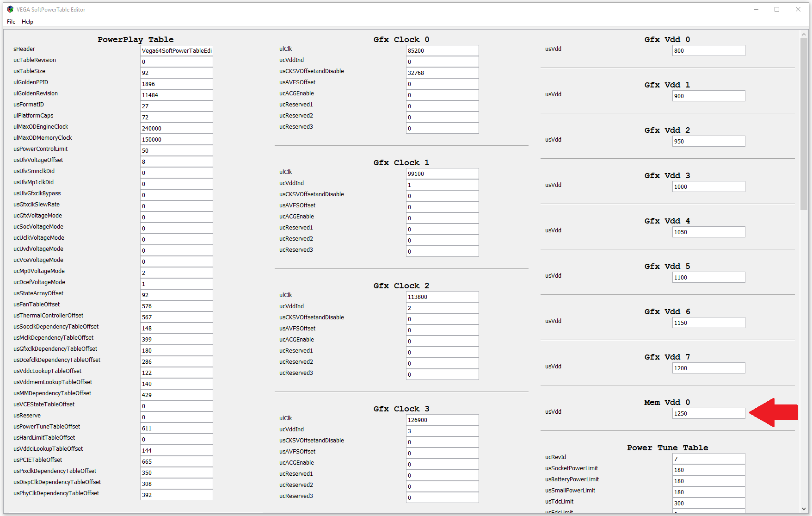The image size is (812, 516).
Task: Select the ucTableRevision input field
Action: pyautogui.click(x=177, y=62)
